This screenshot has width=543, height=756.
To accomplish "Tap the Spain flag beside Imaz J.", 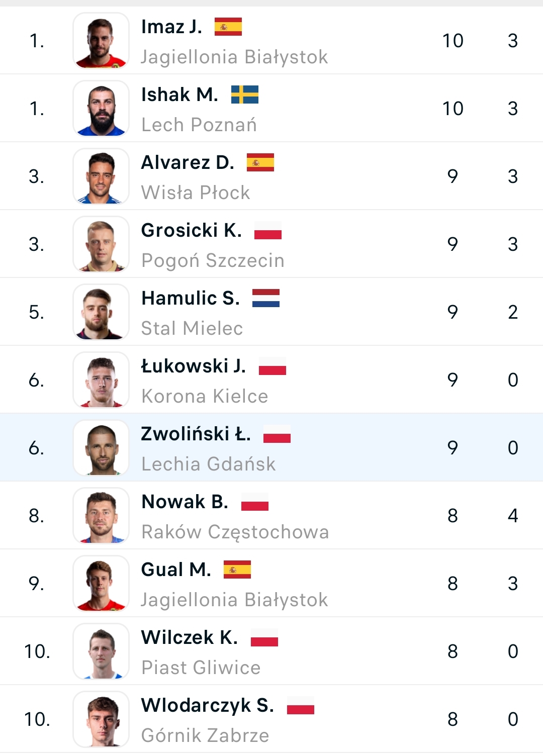I will tap(228, 27).
